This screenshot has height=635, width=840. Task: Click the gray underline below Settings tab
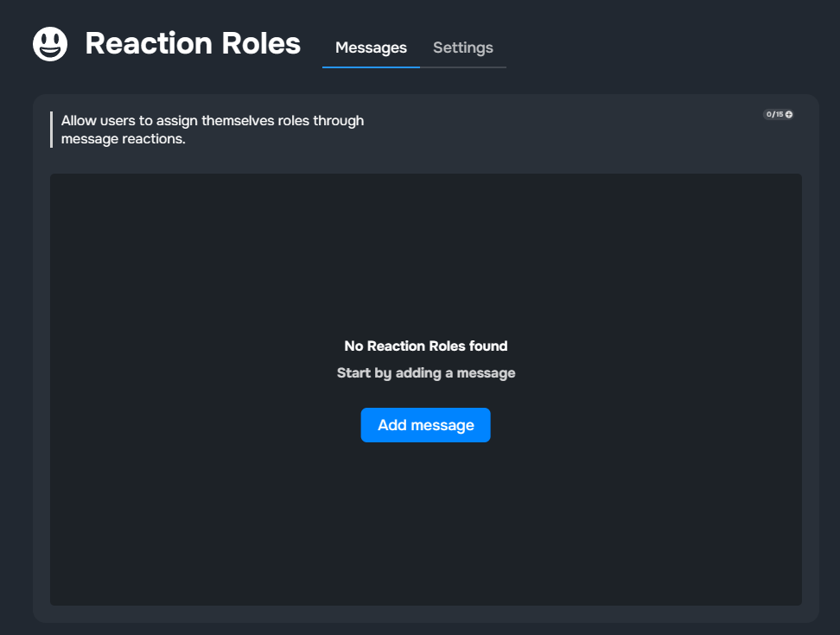tap(463, 67)
